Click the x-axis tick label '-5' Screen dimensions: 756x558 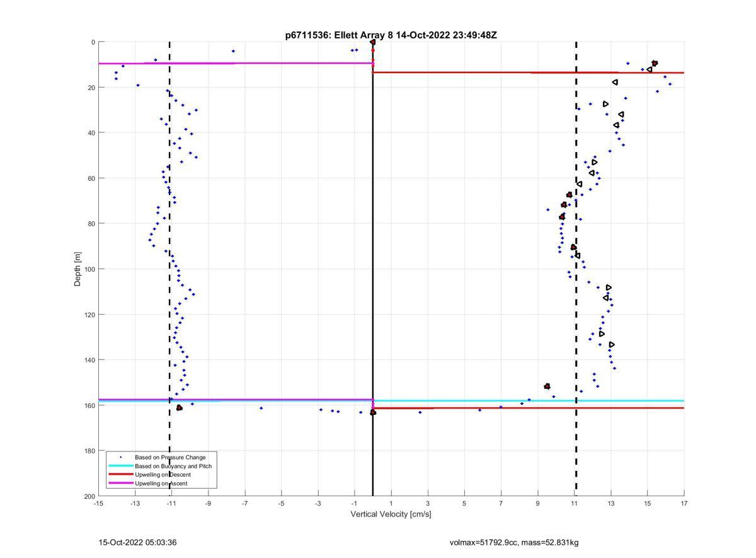[x=281, y=504]
